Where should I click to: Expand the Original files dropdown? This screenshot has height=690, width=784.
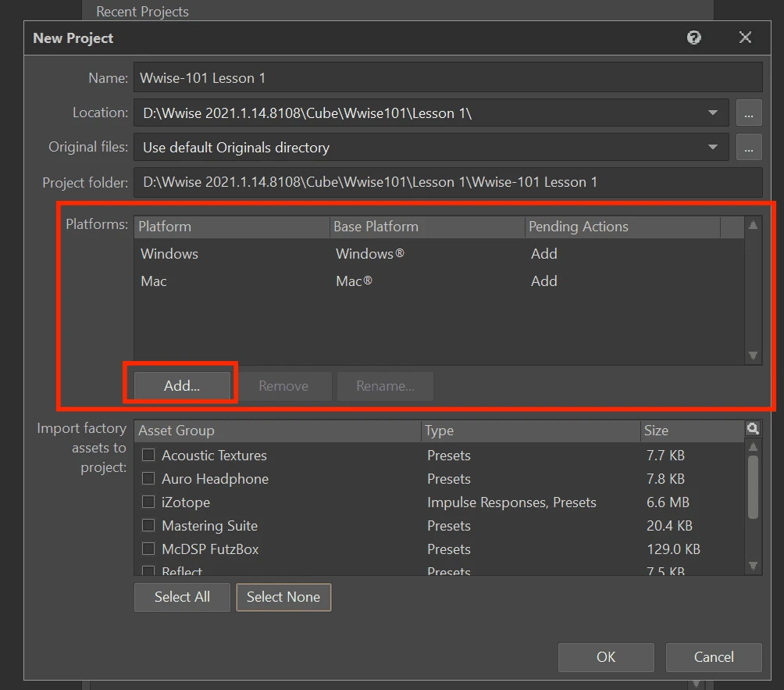pos(713,147)
